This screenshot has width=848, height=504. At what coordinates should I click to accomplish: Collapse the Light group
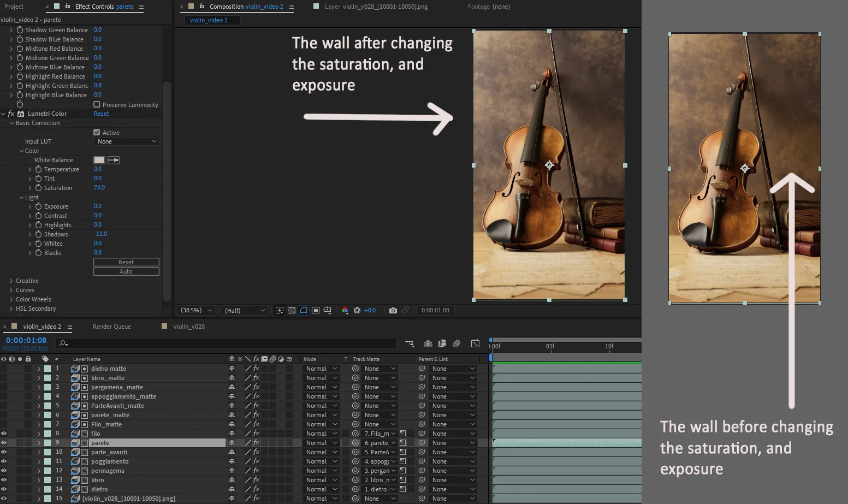click(x=21, y=197)
